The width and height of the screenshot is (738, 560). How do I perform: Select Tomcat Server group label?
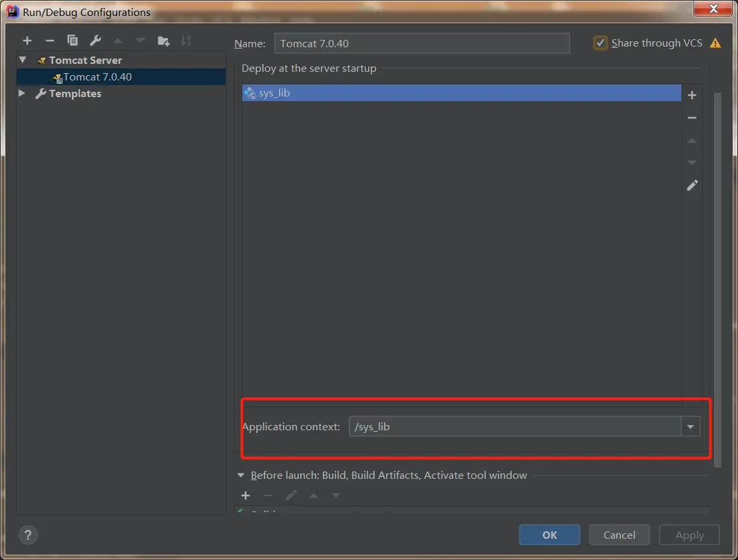tap(85, 61)
